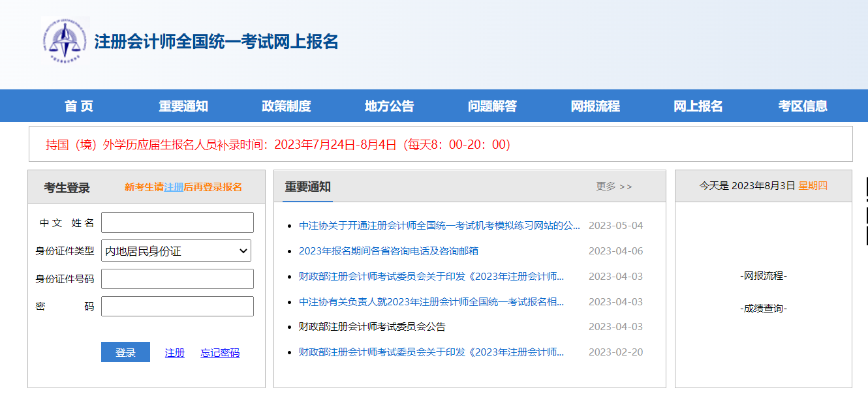This screenshot has height=396, width=868.
Task: Open 考区信息 navigation item
Action: click(x=803, y=106)
